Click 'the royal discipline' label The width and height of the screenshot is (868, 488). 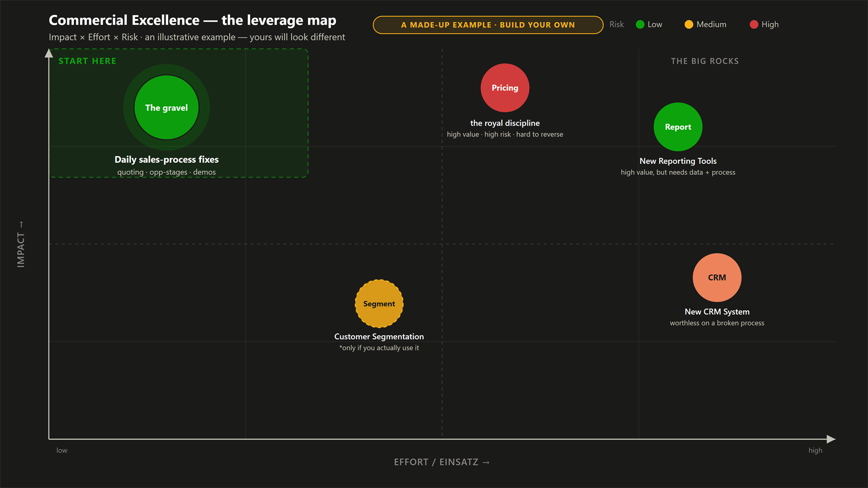505,123
